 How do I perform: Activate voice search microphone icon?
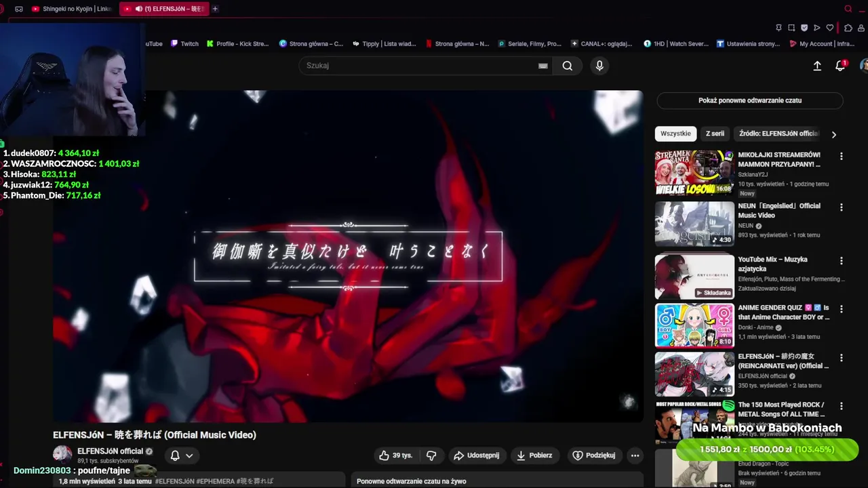pos(599,66)
